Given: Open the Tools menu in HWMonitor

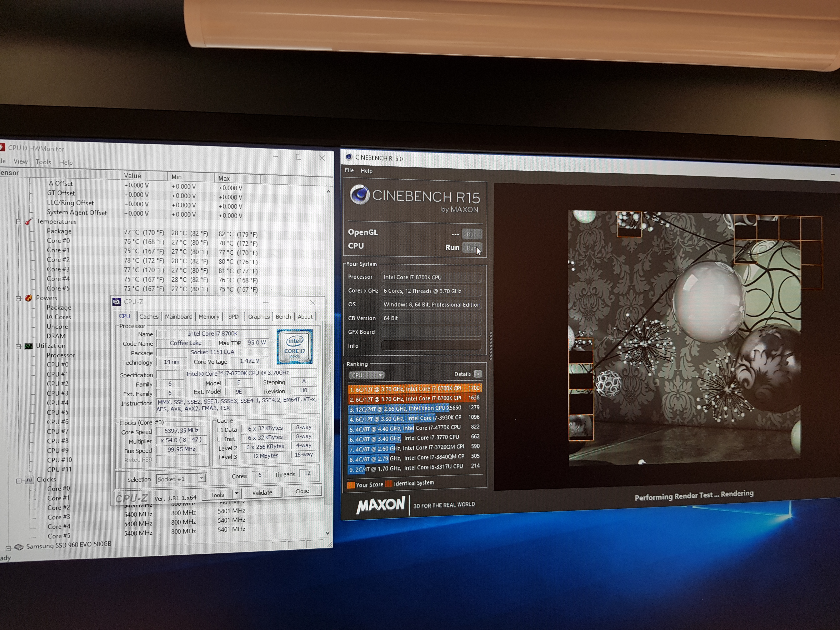Looking at the screenshot, I should 43,162.
